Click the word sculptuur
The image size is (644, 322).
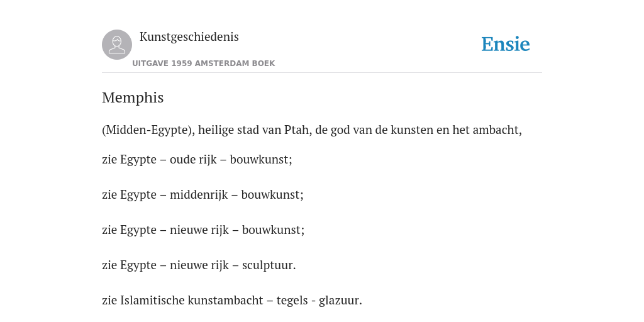tap(267, 265)
